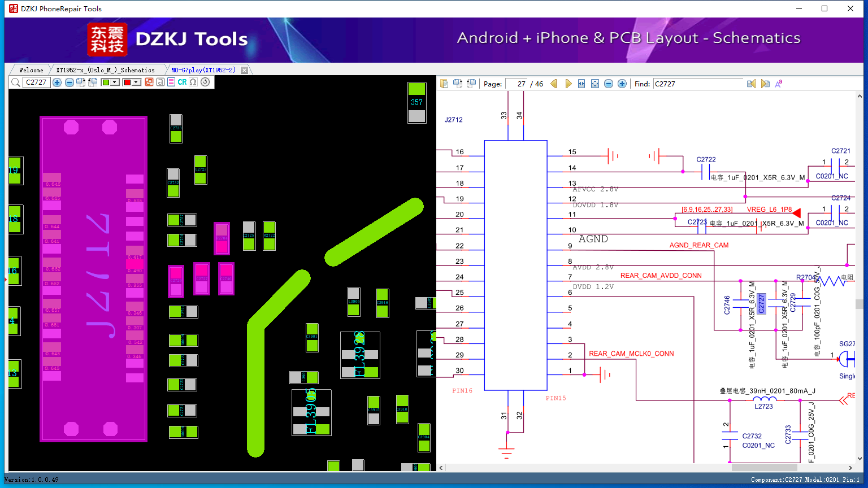Rotate schematic page counter-clockwise

(x=471, y=84)
